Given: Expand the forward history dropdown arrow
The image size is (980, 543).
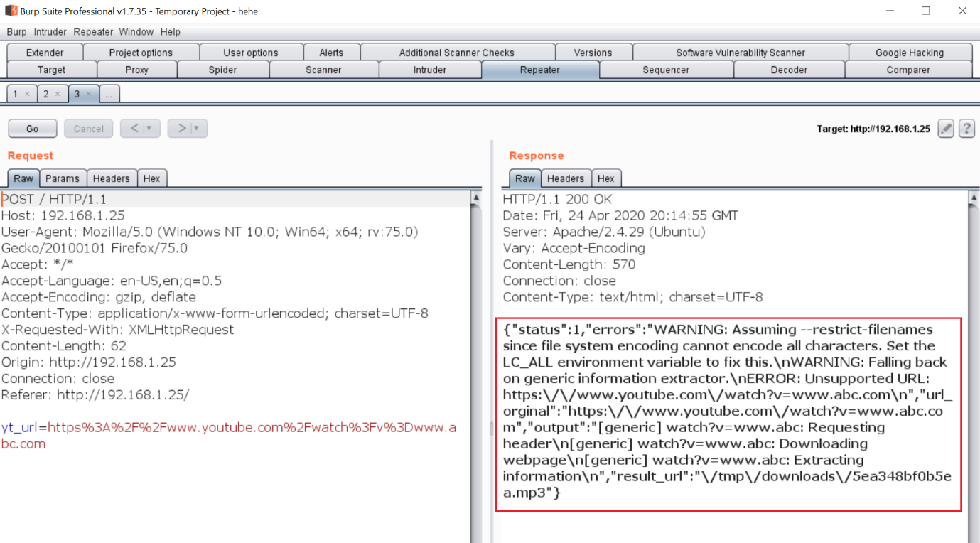Looking at the screenshot, I should [x=197, y=129].
